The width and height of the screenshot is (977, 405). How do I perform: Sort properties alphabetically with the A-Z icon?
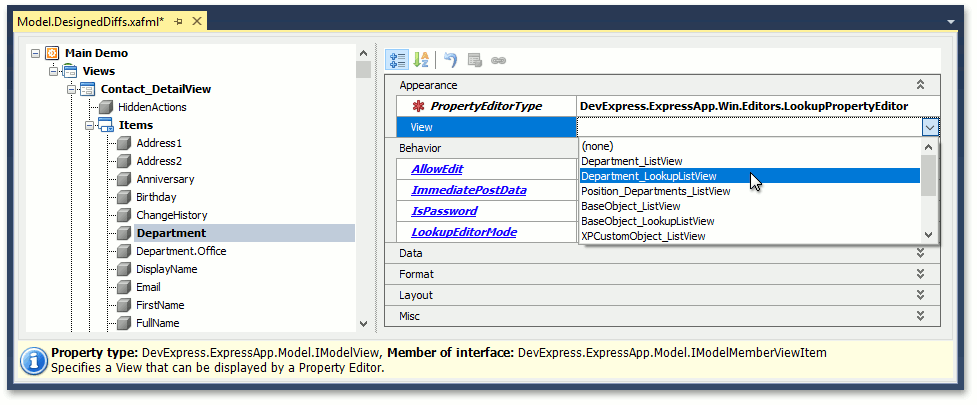pyautogui.click(x=421, y=60)
